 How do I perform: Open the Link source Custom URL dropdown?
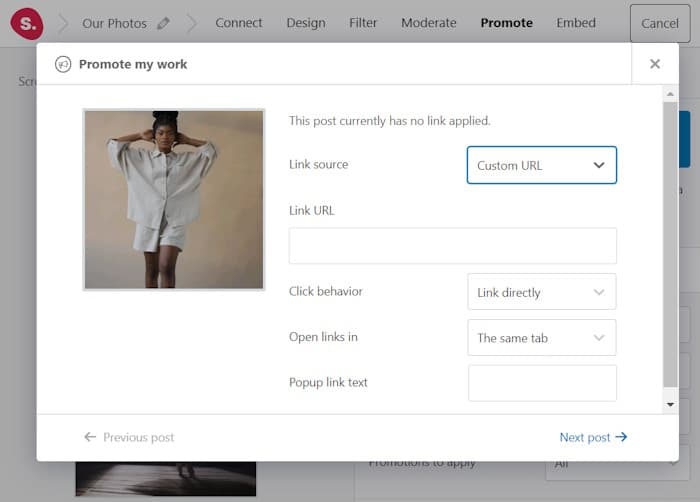[x=541, y=165]
